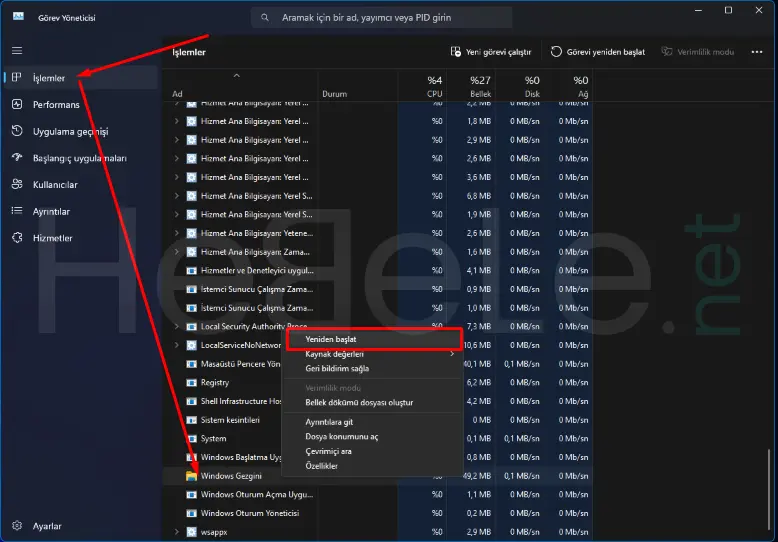Click the Performans chart icon
This screenshot has width=778, height=542.
coord(17,104)
